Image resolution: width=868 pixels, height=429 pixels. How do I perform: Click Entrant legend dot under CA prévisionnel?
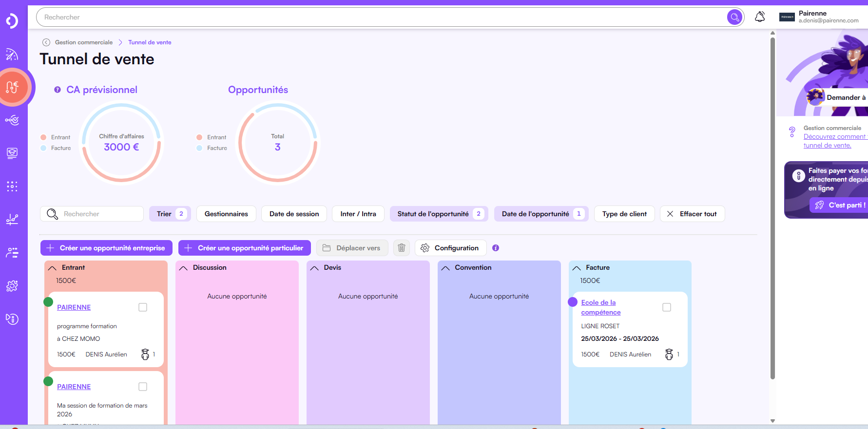pos(43,137)
